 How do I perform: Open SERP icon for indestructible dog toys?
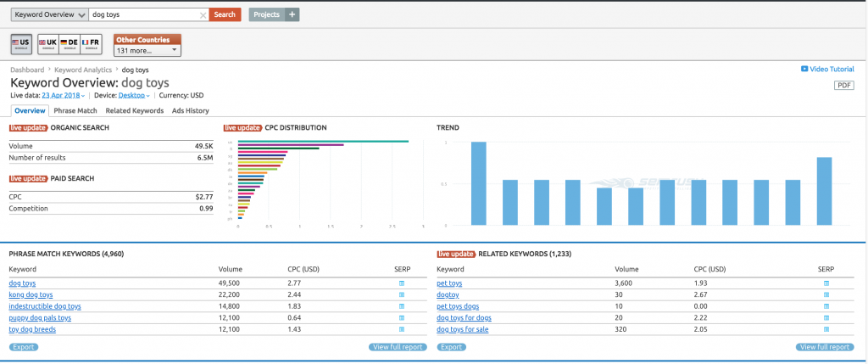click(402, 306)
